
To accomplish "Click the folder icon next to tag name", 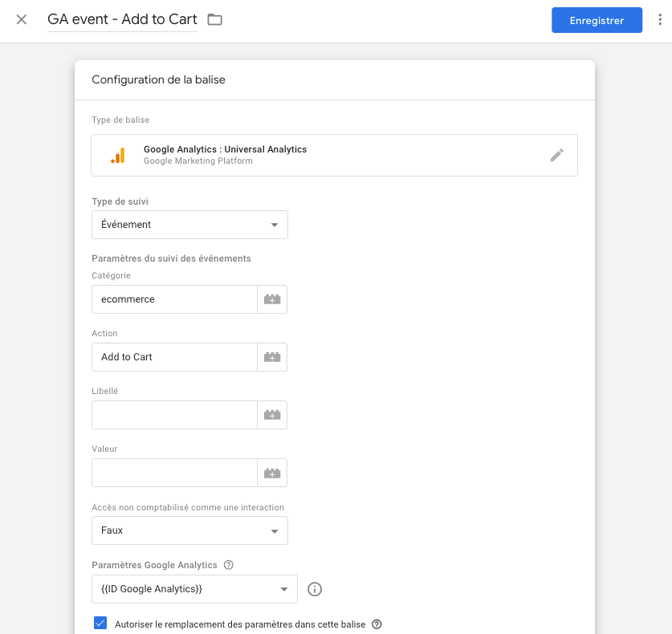I will click(x=214, y=20).
